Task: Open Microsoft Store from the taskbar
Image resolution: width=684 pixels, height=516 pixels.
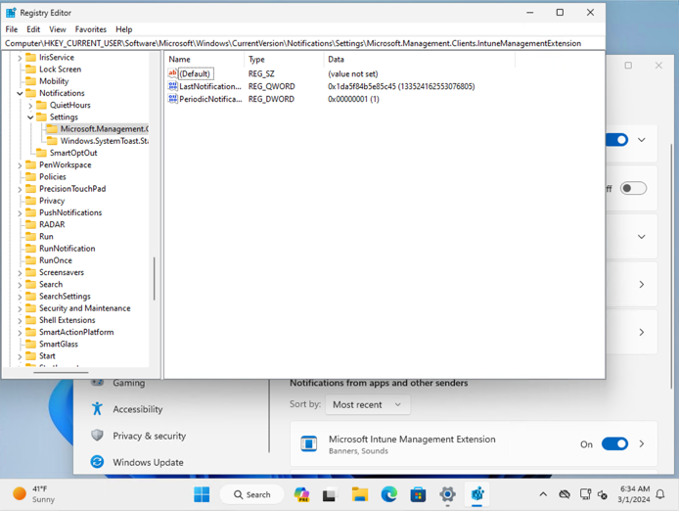Action: pyautogui.click(x=418, y=495)
